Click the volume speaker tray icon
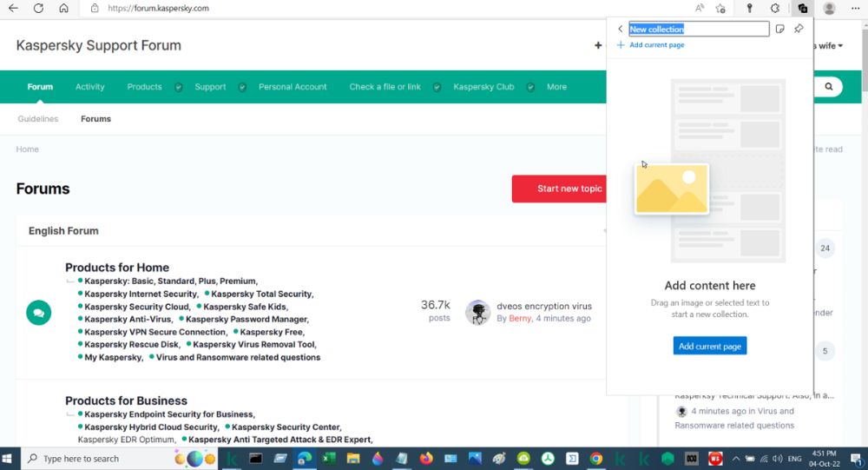Screen dimensions: 868x470 pos(777,459)
